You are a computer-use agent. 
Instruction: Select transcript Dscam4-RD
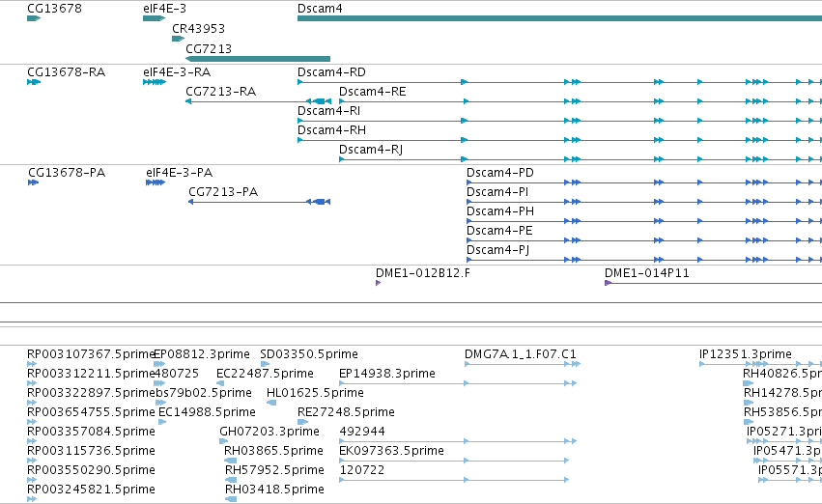[x=331, y=71]
